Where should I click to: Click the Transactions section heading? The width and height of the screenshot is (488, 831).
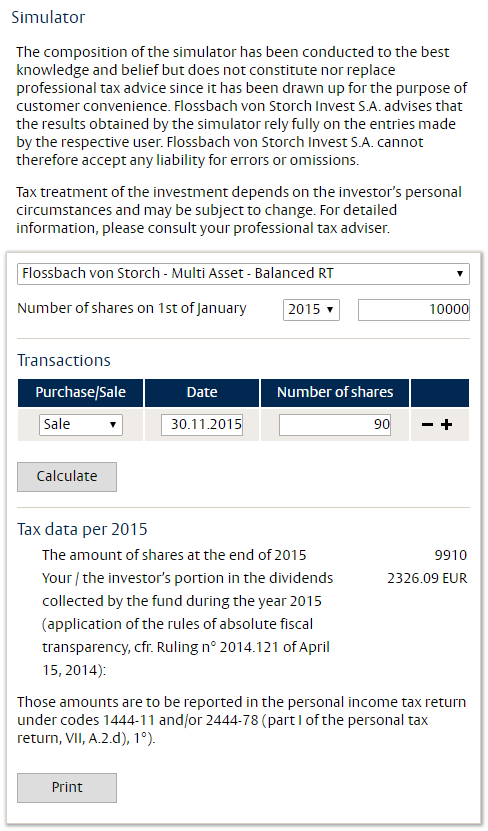click(x=64, y=360)
